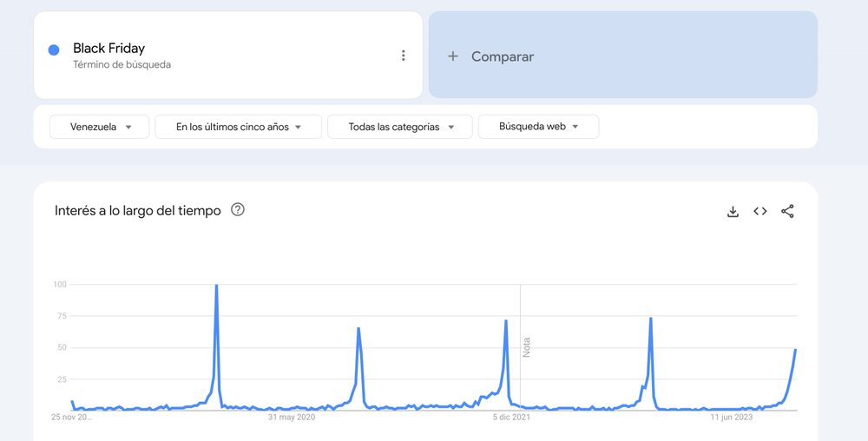The height and width of the screenshot is (441, 868).
Task: Share the interest-over-time chart
Action: (x=787, y=211)
